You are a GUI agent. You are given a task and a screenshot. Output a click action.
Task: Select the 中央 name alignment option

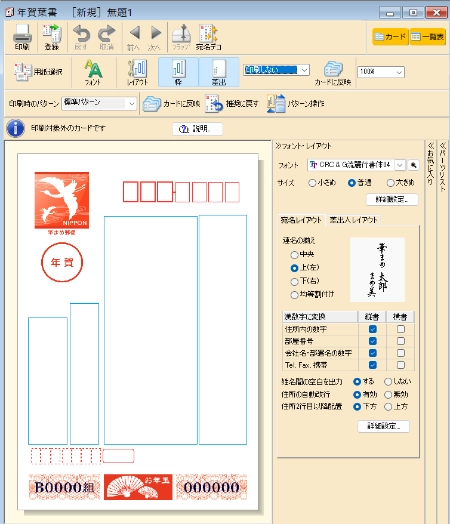(x=294, y=255)
